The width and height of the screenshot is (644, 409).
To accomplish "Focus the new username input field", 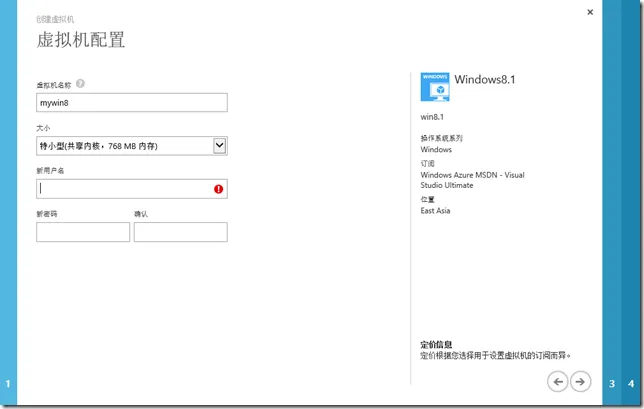I will pyautogui.click(x=132, y=189).
